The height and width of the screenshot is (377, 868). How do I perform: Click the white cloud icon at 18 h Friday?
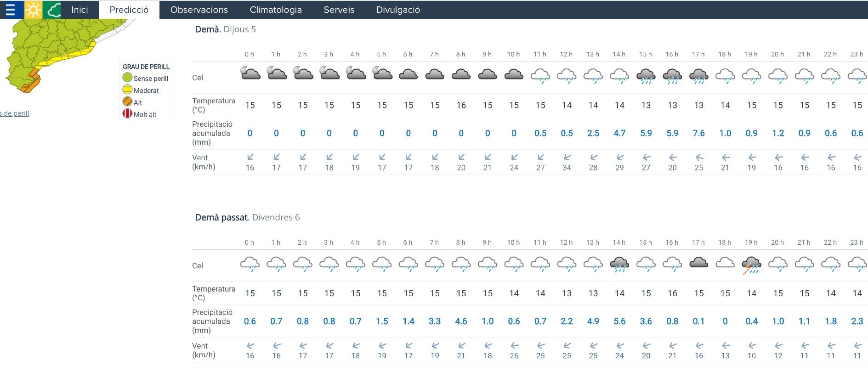tap(725, 263)
